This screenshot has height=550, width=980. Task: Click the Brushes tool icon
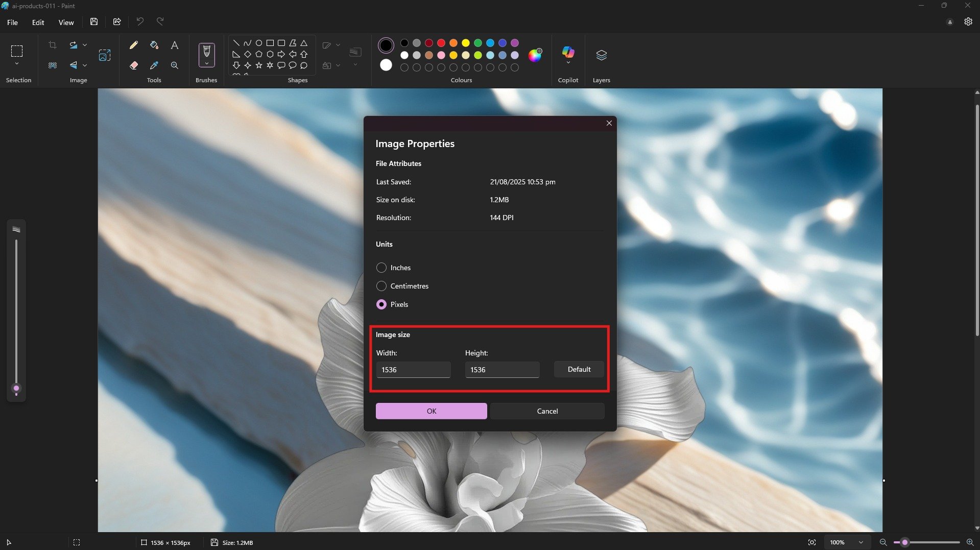point(207,51)
